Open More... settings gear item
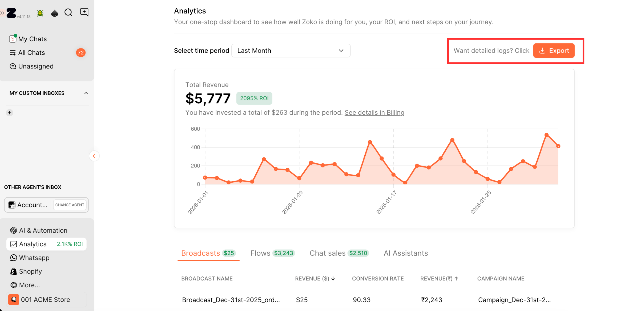The width and height of the screenshot is (644, 311). [x=29, y=285]
